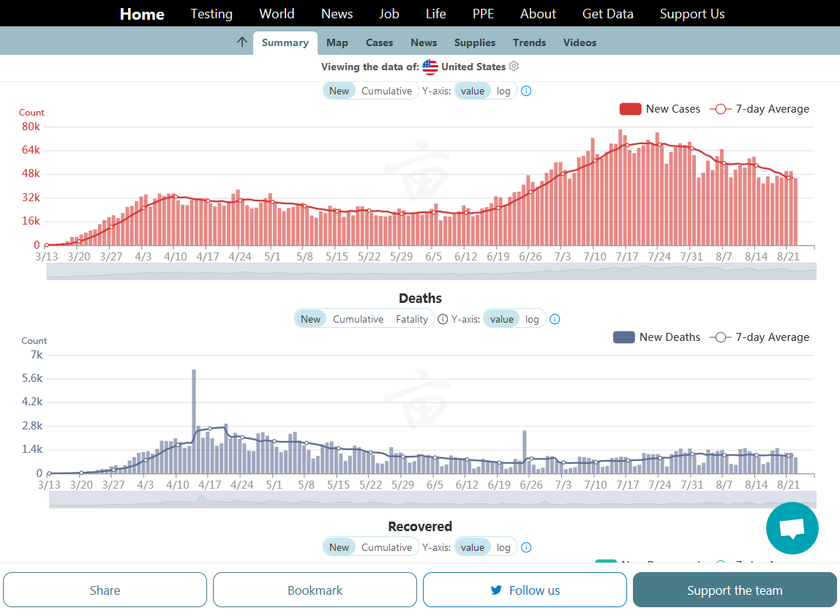Click info icon in Recovered chart controls
Screen dimensions: 840x616
point(525,548)
